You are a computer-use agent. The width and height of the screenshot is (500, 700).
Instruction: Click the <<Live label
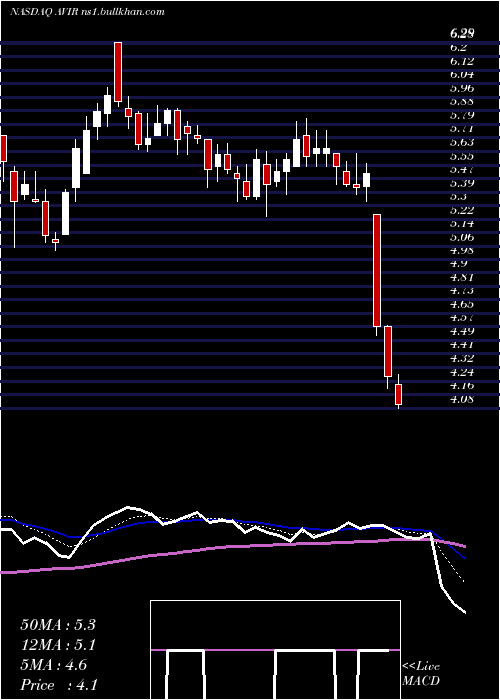coord(421,667)
